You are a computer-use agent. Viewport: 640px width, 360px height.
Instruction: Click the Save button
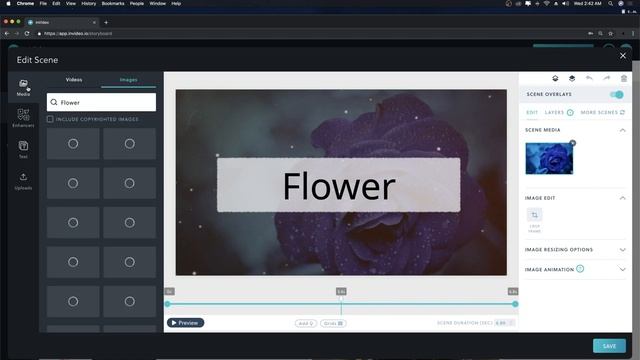tap(609, 346)
